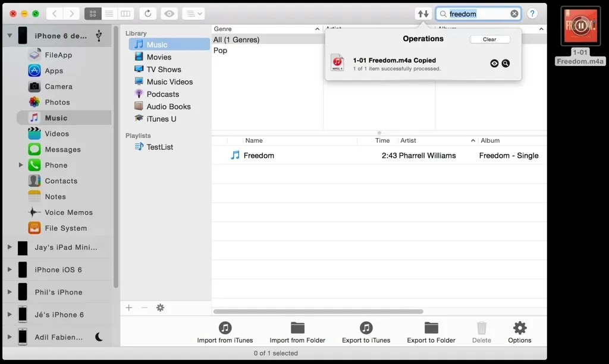Switch to list view layout
The image size is (609, 364).
pyautogui.click(x=109, y=13)
